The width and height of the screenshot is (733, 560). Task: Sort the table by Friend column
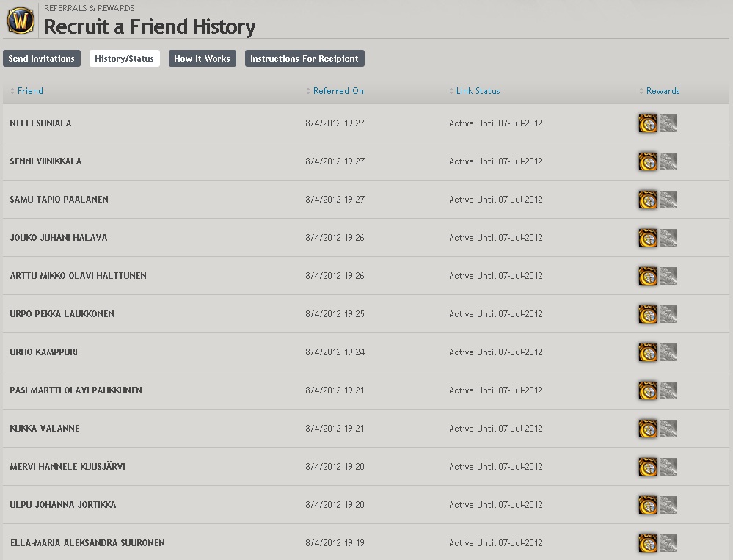30,91
